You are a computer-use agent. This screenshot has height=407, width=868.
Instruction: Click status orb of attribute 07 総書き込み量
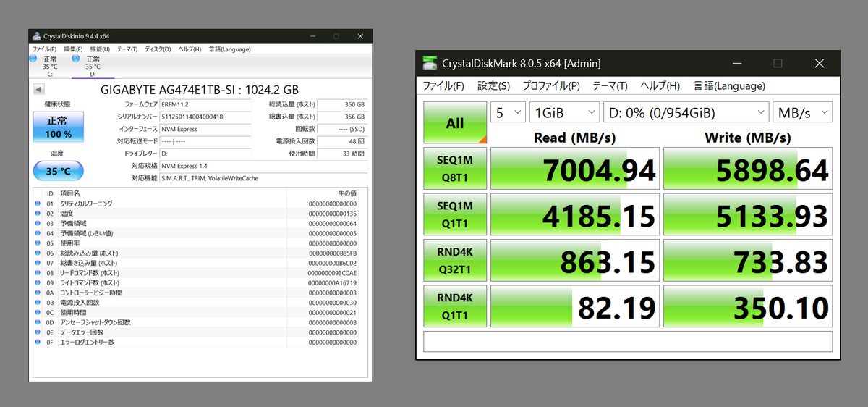coord(38,263)
